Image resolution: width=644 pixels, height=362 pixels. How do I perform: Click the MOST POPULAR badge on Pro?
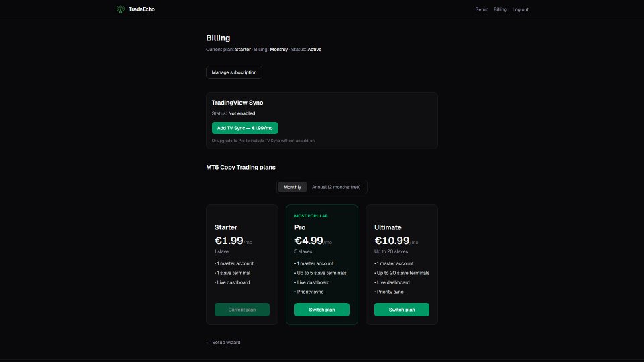[311, 216]
